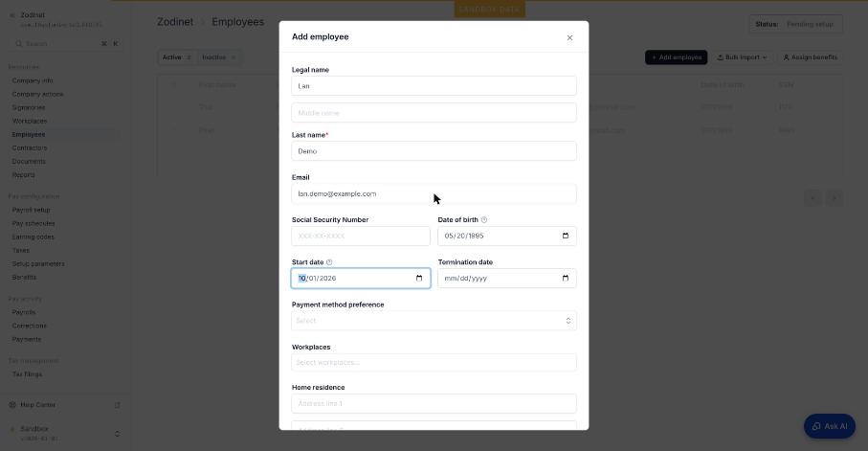Open the Help Center link
Screen dimensions: 868x451
click(37, 405)
